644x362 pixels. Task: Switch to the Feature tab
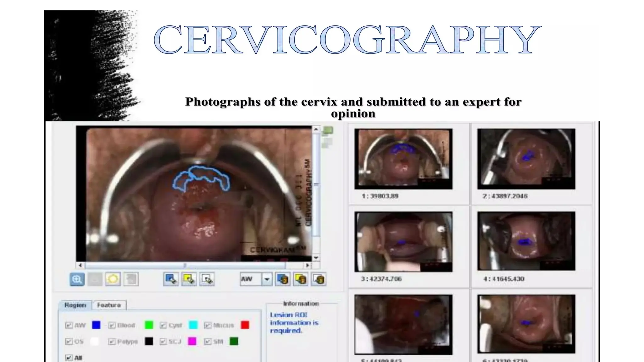point(109,305)
